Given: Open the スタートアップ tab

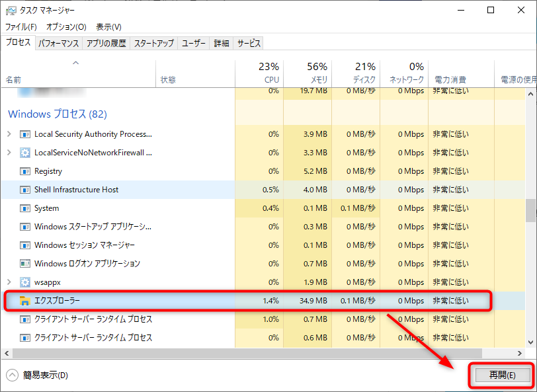Looking at the screenshot, I should (154, 43).
